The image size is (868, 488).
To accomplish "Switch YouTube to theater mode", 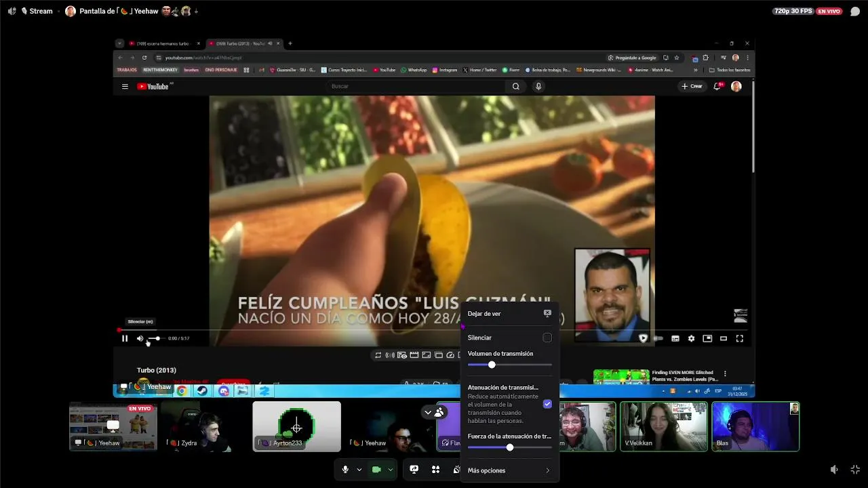I will pyautogui.click(x=724, y=338).
